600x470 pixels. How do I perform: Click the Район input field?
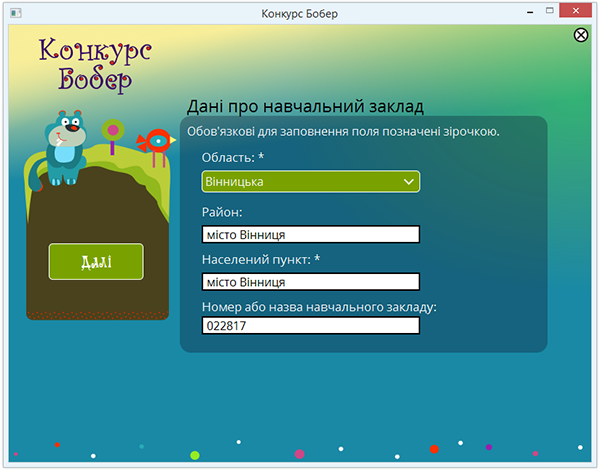point(310,234)
